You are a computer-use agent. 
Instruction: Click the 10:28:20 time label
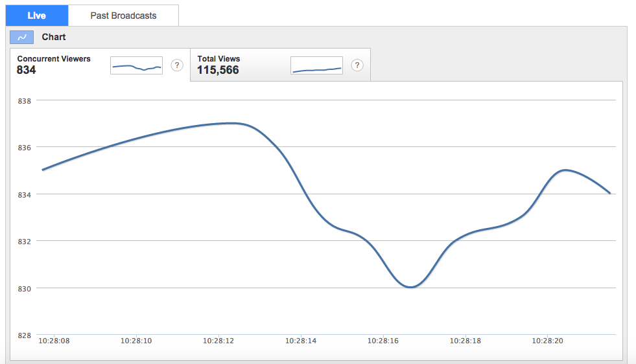[x=548, y=341]
